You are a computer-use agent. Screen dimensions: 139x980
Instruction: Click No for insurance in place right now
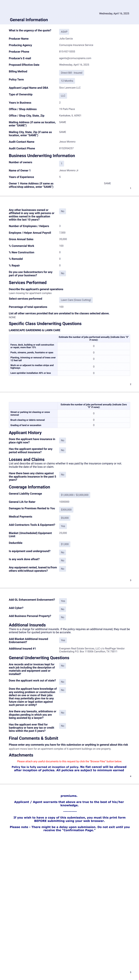click(63, 441)
